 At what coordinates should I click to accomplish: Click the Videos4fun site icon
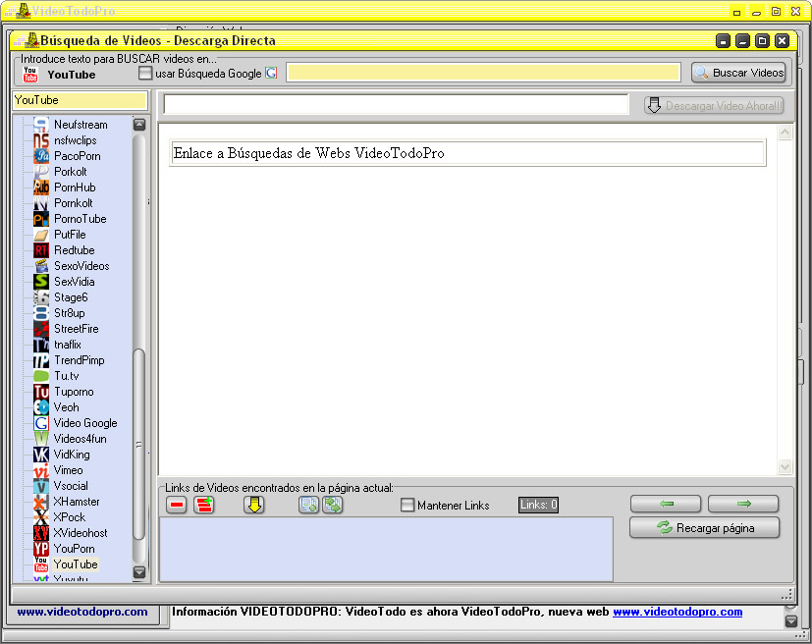coord(41,439)
